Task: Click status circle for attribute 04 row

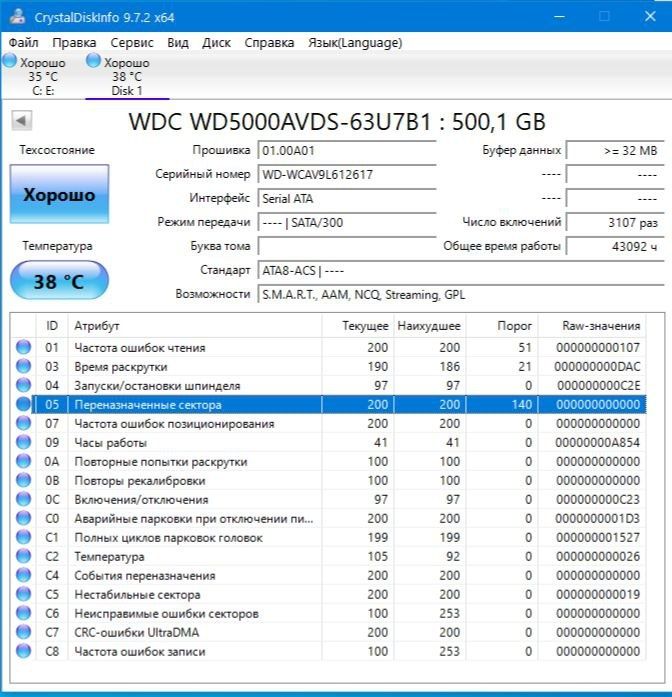Action: 23,385
